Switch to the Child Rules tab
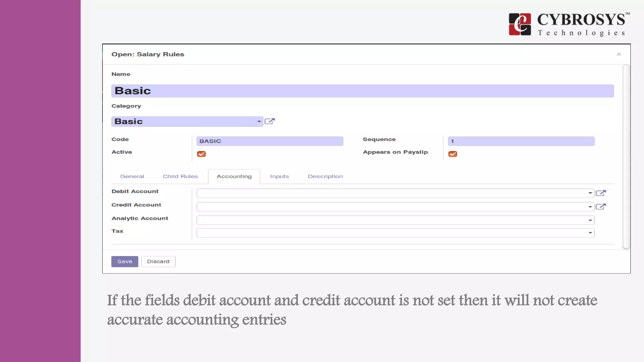 click(x=180, y=177)
